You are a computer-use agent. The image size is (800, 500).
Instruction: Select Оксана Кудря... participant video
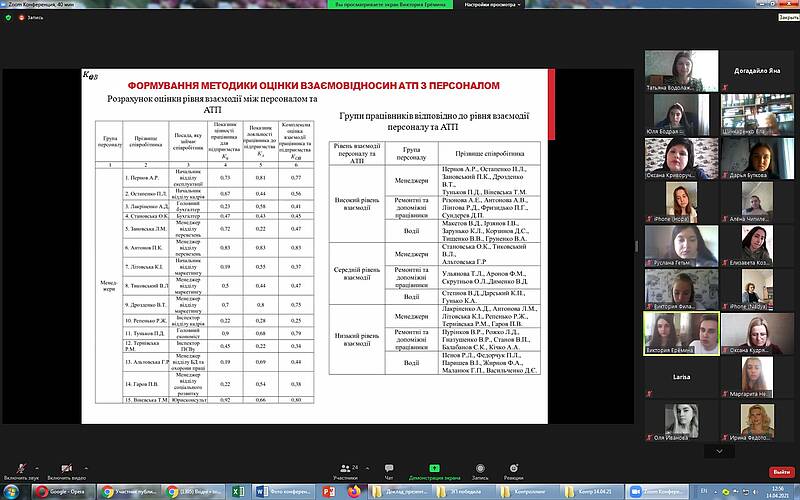[x=757, y=333]
